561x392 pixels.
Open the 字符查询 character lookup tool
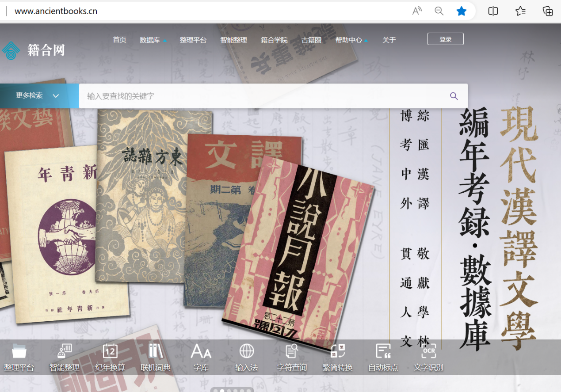[292, 358]
